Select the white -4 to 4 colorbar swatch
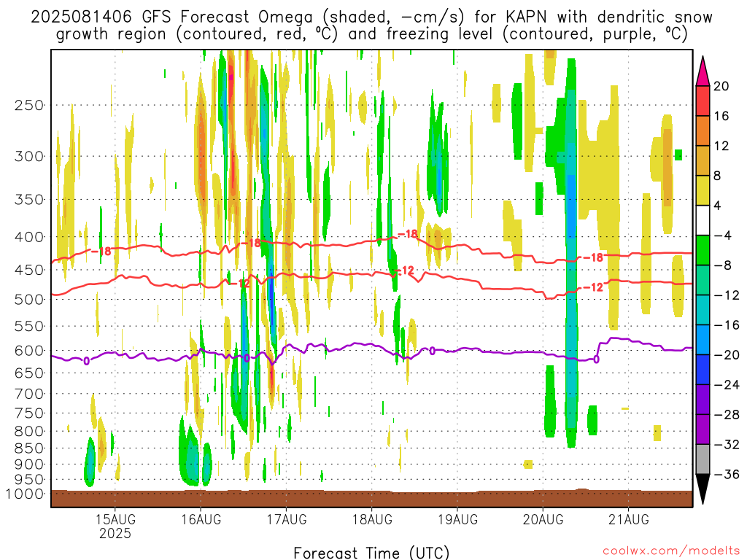Viewport: 747px width, 560px height. pyautogui.click(x=703, y=220)
